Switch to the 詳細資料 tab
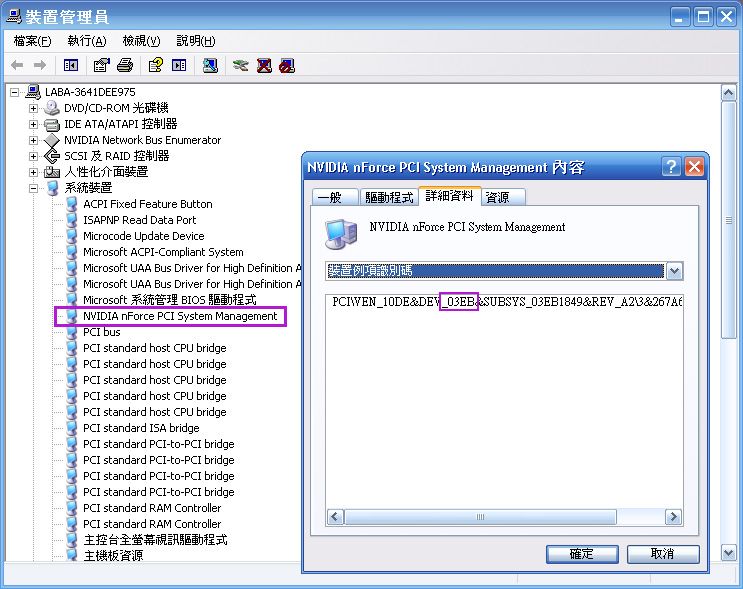 coord(450,196)
